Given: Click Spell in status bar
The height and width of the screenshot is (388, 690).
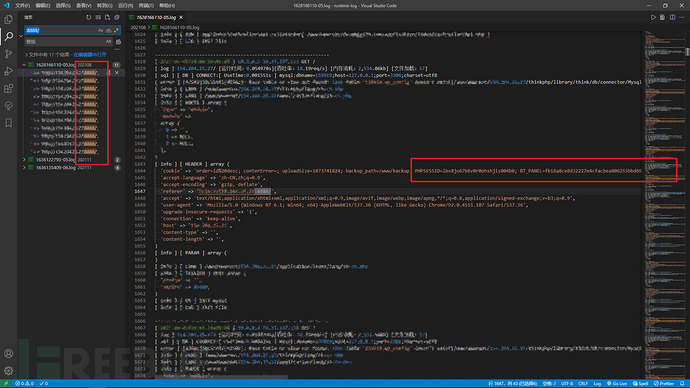Looking at the screenshot, I should [x=640, y=384].
